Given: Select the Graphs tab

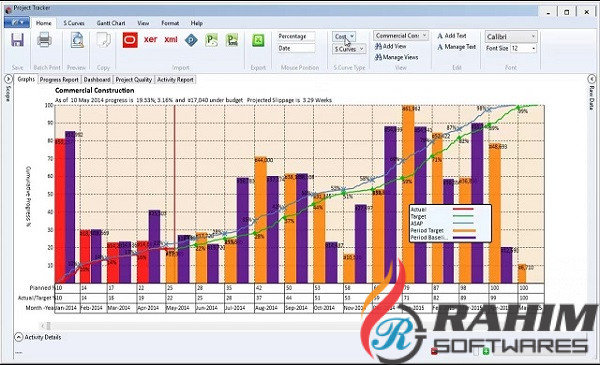Looking at the screenshot, I should pyautogui.click(x=26, y=79).
